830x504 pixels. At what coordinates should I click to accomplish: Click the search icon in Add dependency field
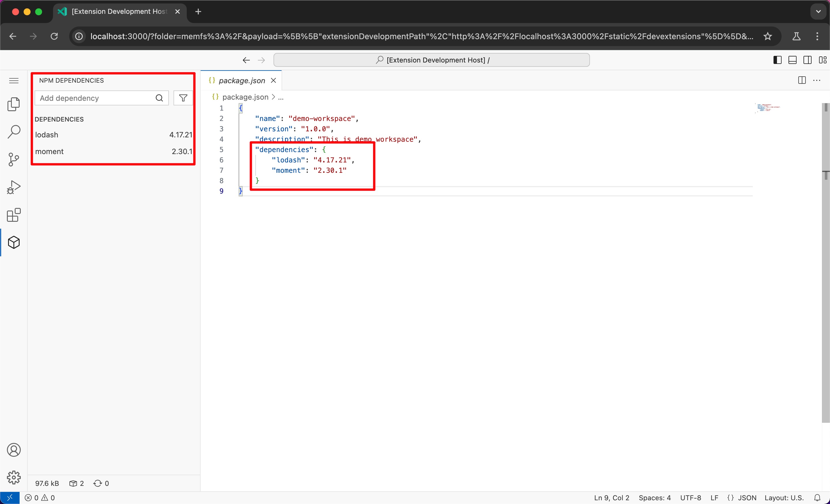coord(159,98)
